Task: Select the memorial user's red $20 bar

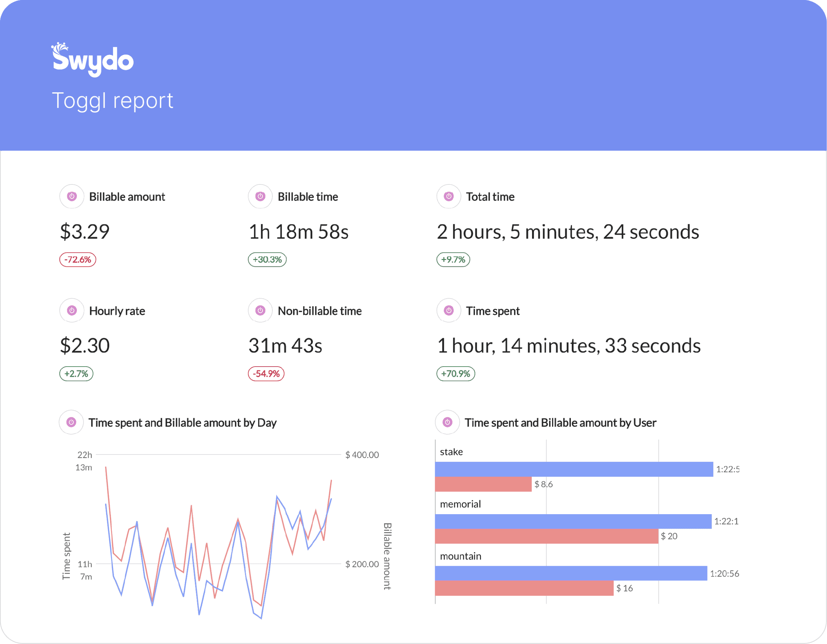Action: point(545,536)
